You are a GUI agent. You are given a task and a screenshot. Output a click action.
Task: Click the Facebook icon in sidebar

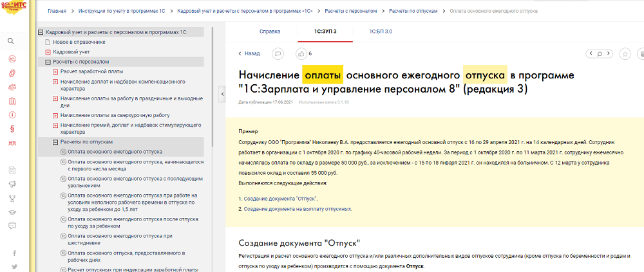point(14,253)
